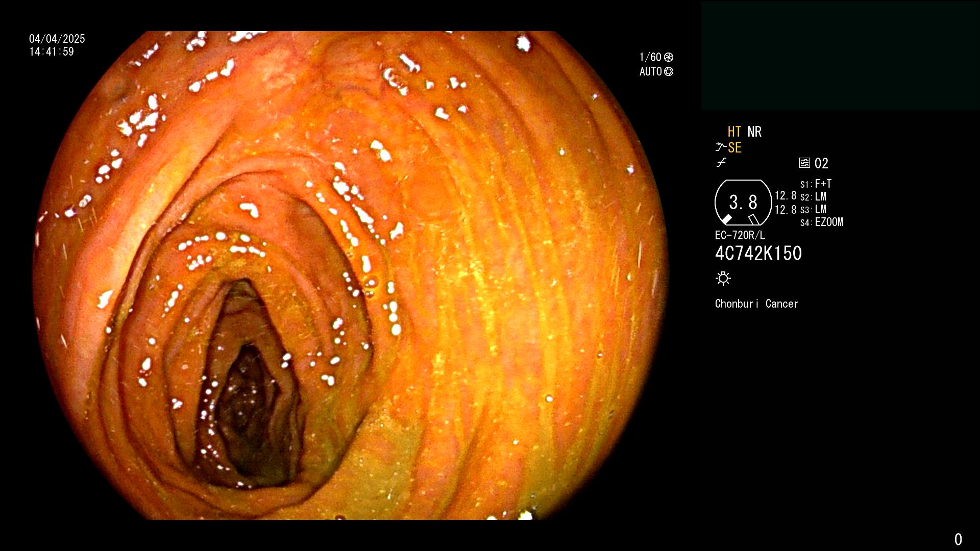Click the S4: EZOOM switch assignment

pos(822,222)
